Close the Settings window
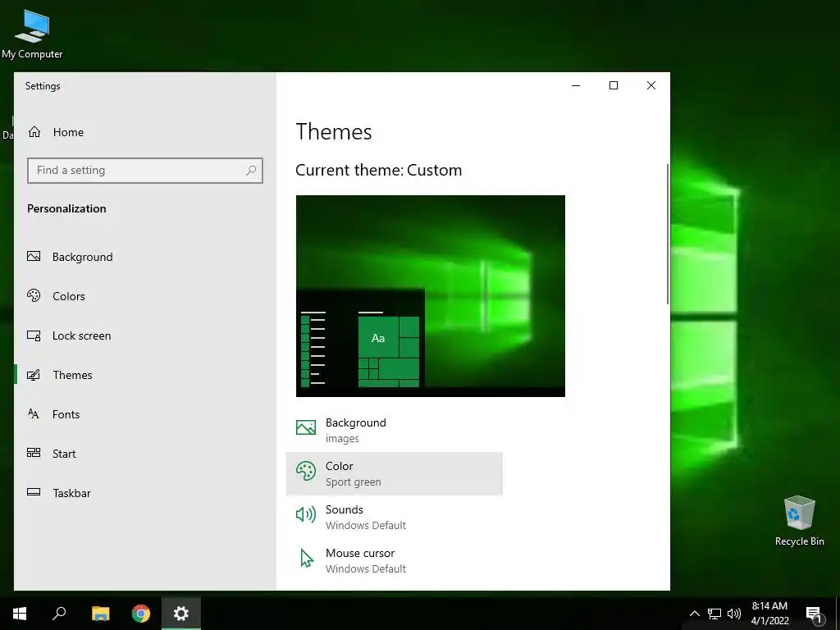 pyautogui.click(x=651, y=85)
